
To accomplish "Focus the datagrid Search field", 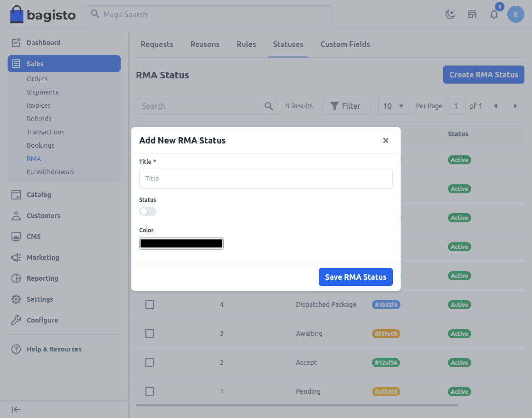I will [207, 106].
